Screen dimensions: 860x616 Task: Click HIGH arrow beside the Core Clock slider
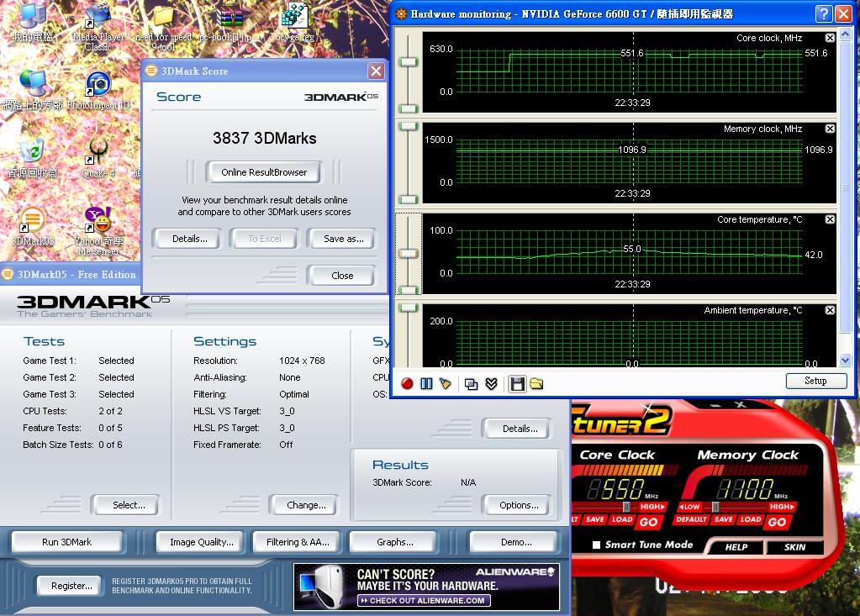[x=652, y=507]
